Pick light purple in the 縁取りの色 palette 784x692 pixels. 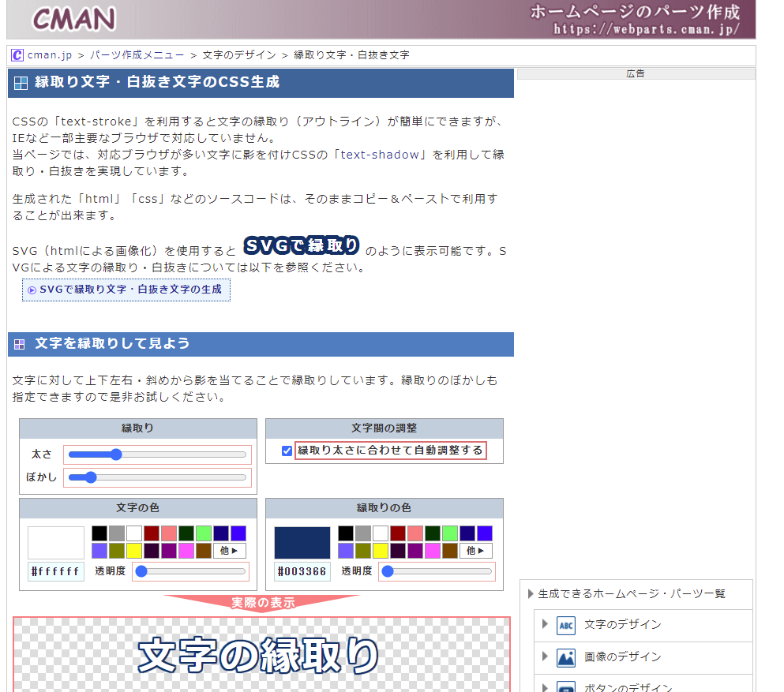(x=346, y=551)
